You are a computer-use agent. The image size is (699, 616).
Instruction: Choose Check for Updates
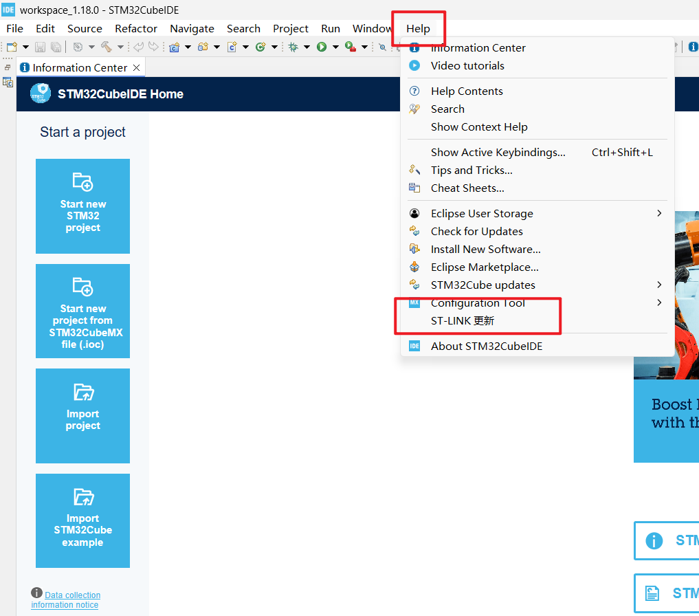coord(537,231)
